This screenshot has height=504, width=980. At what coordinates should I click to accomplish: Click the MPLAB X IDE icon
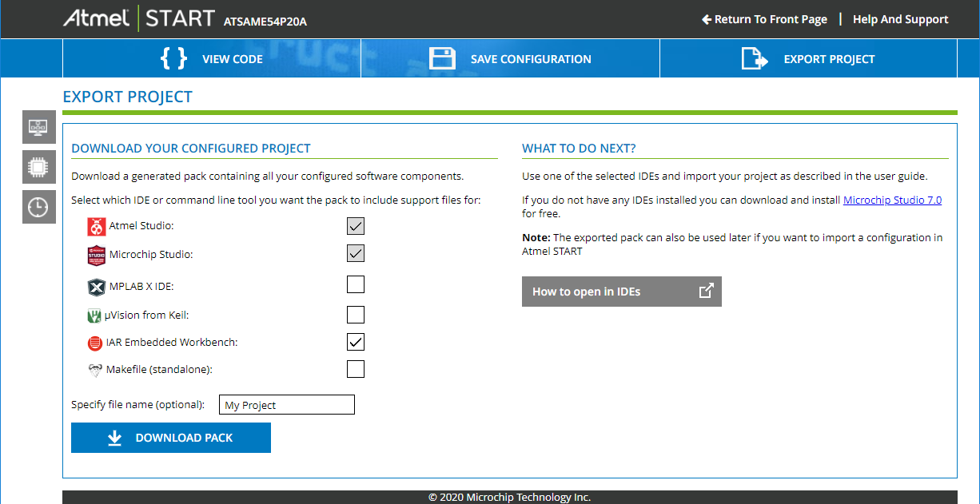(x=96, y=287)
